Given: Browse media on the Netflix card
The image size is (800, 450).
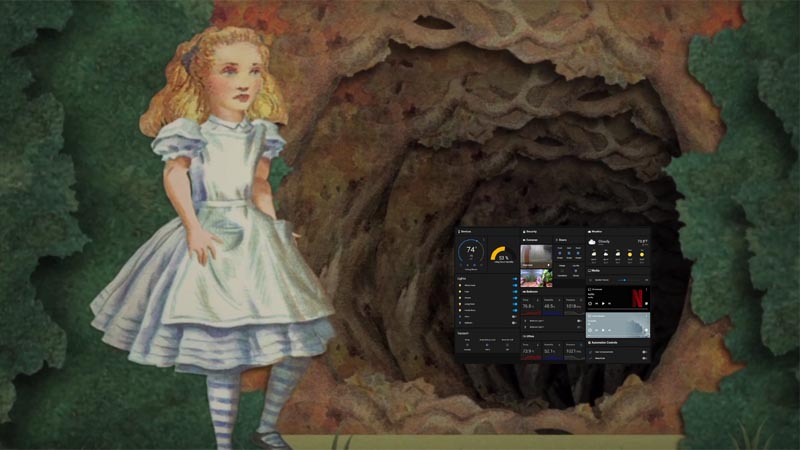Looking at the screenshot, I should coord(646,304).
